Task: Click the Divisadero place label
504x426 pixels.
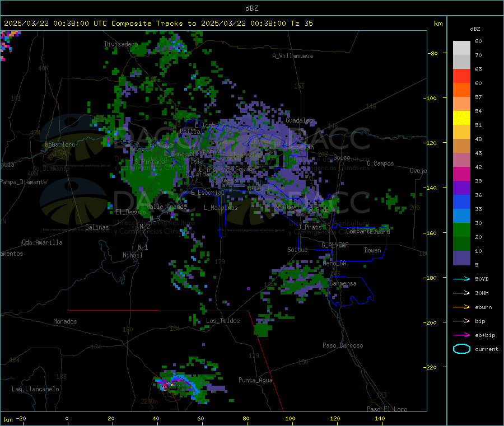Action: click(121, 44)
